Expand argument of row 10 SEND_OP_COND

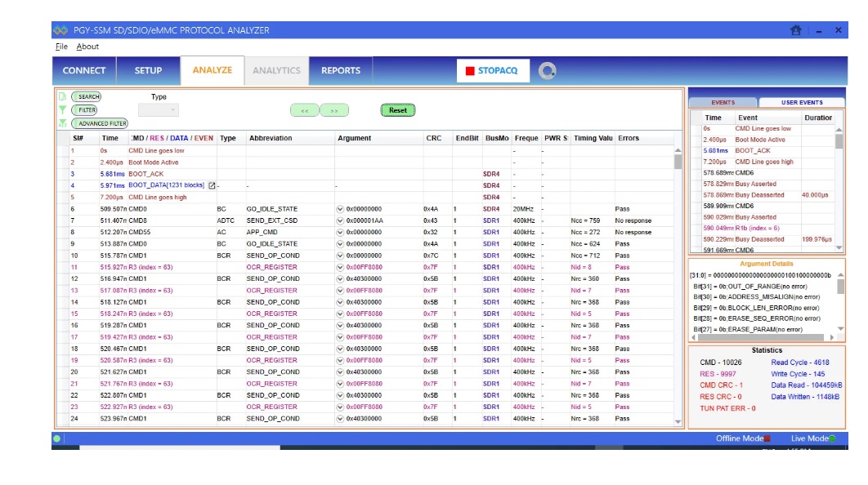pyautogui.click(x=340, y=256)
